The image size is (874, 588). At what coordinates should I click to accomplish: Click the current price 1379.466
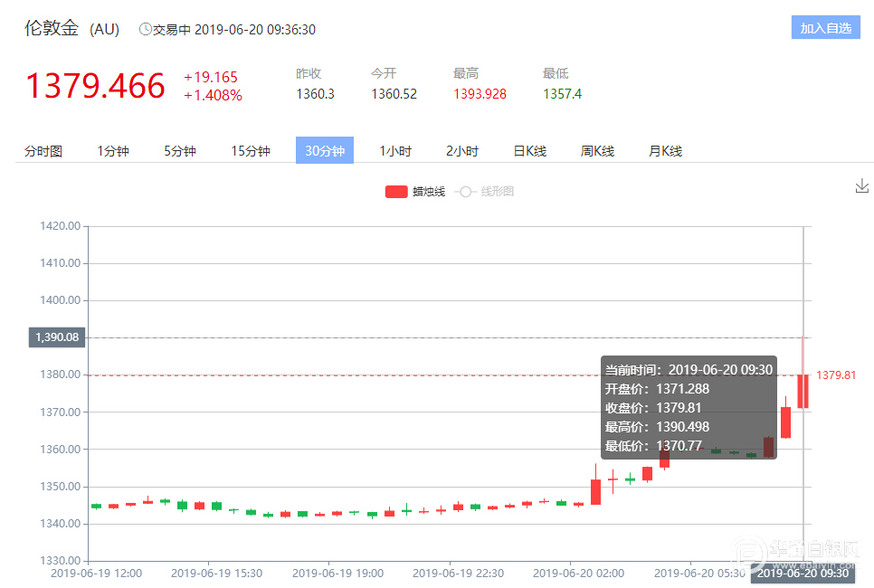(x=95, y=86)
